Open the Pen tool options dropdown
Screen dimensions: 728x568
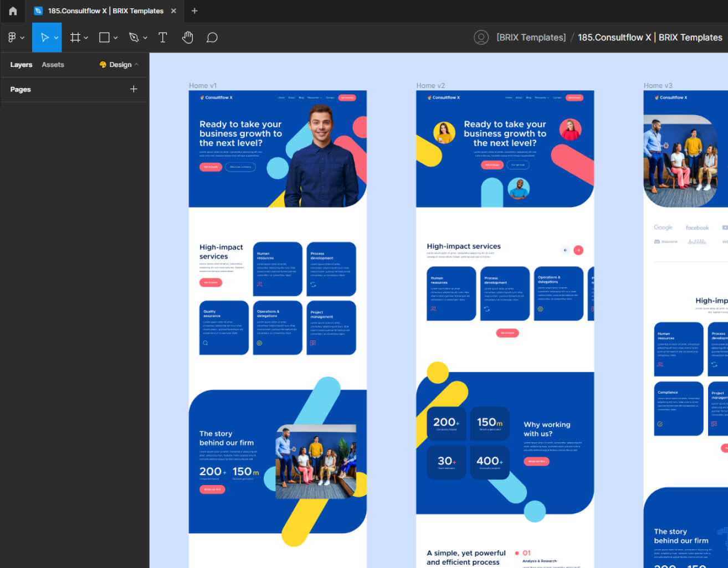(145, 37)
